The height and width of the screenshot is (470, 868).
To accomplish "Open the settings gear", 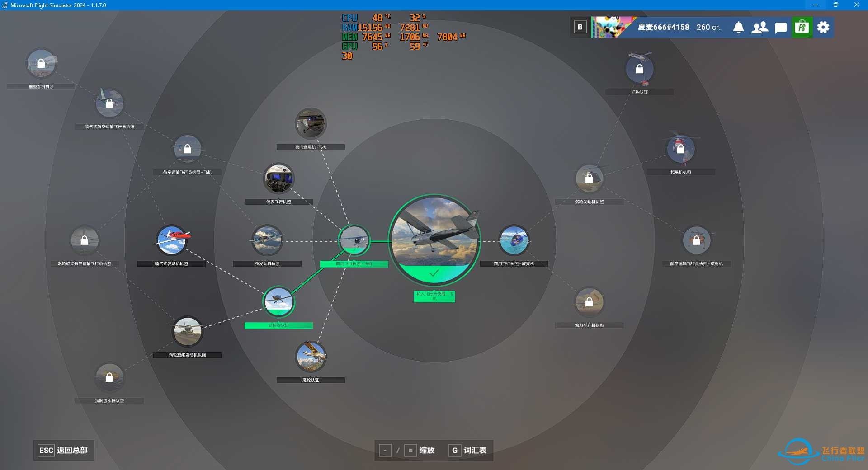I will click(823, 27).
